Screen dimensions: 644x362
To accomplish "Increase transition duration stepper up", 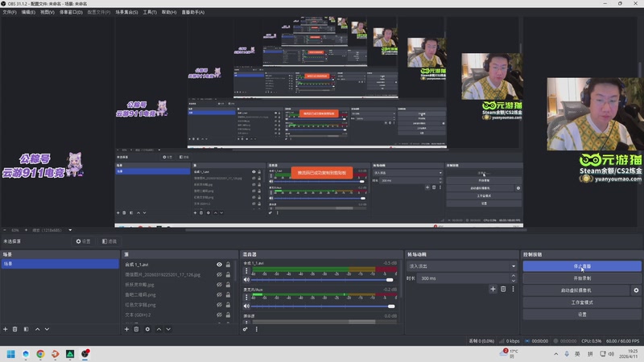I will (x=514, y=276).
